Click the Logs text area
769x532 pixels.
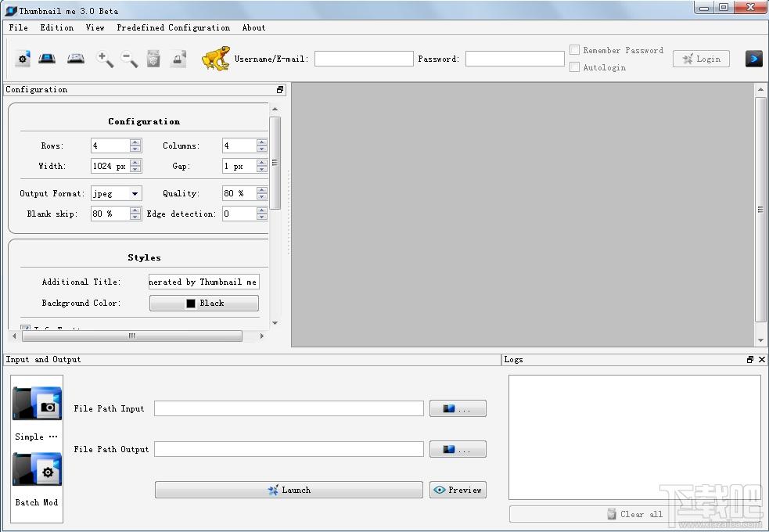tap(634, 437)
